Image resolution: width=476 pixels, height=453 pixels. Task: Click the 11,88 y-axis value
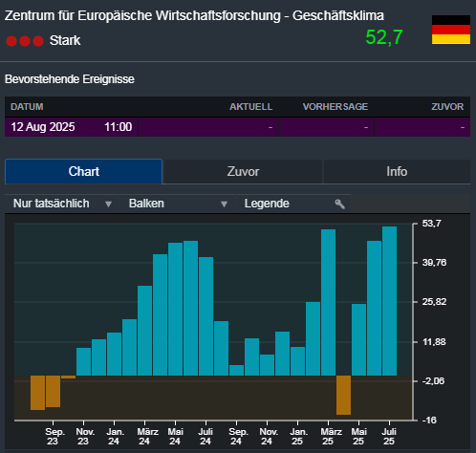coord(434,342)
